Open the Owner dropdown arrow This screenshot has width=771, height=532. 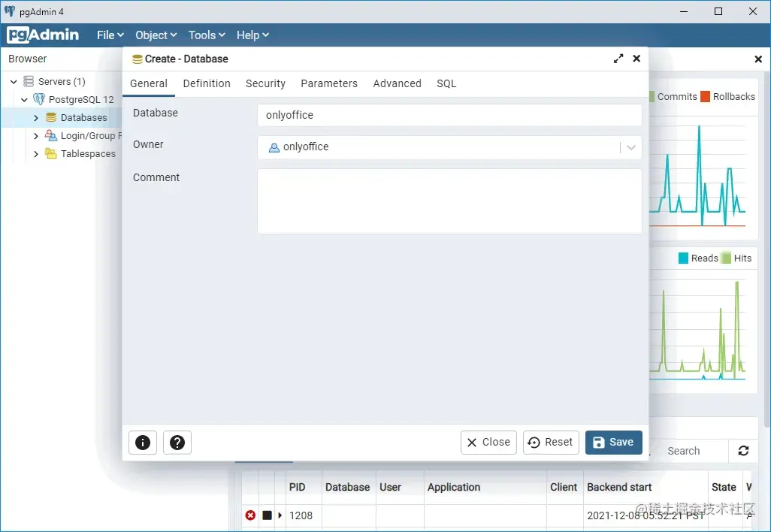pyautogui.click(x=631, y=147)
